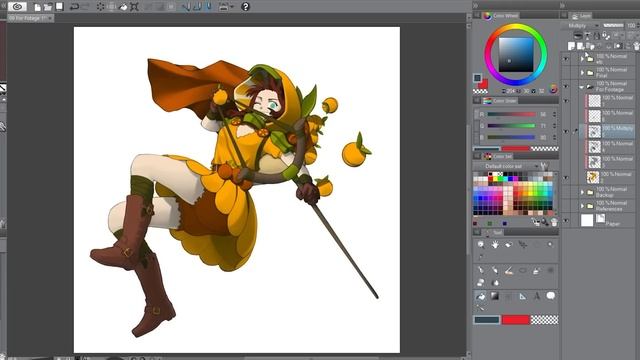Collapse the For Footage layer folder
This screenshot has height=360, width=640.
point(582,87)
